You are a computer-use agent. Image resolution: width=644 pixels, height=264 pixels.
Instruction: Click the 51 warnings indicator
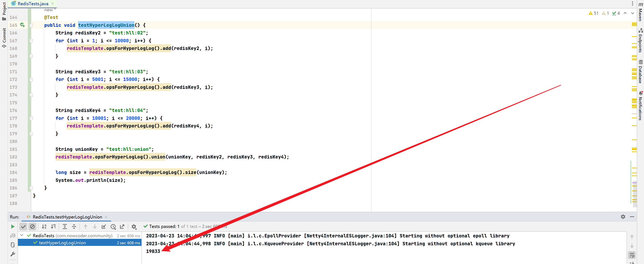tap(594, 13)
